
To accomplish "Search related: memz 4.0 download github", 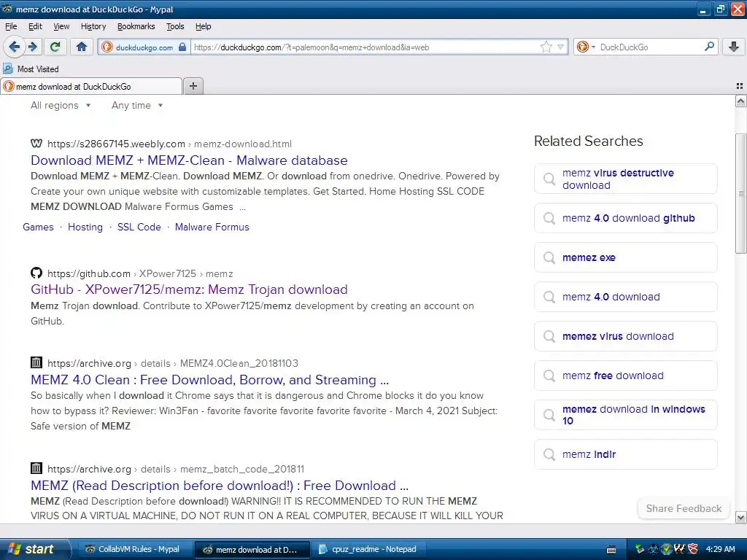I will (625, 218).
